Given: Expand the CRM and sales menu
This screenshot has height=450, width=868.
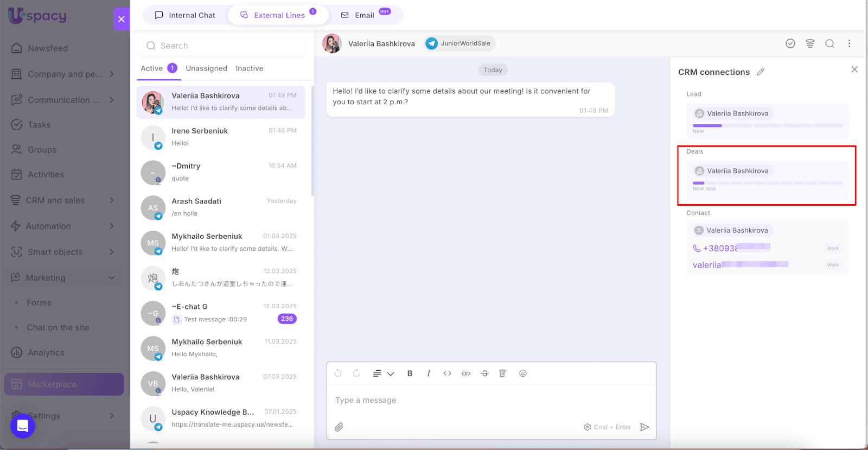Looking at the screenshot, I should pyautogui.click(x=111, y=200).
